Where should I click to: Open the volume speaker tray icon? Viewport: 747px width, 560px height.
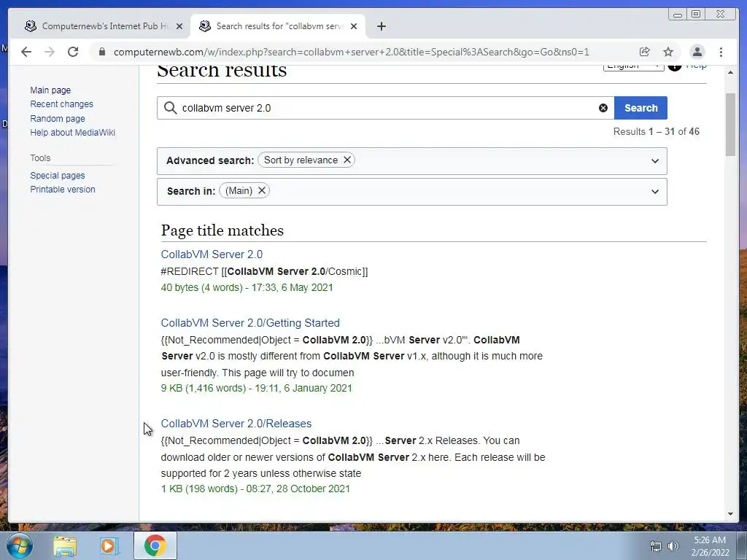[x=673, y=546]
